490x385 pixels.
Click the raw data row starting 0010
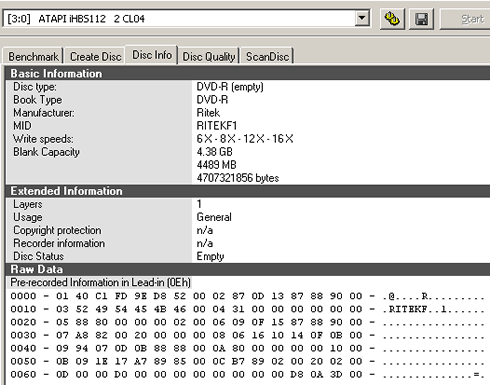pyautogui.click(x=247, y=309)
